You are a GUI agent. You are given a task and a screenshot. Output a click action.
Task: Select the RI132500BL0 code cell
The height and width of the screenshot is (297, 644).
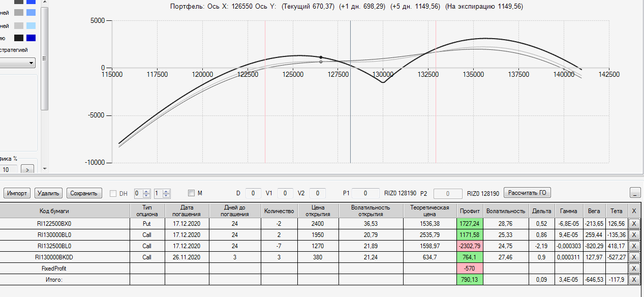click(65, 246)
